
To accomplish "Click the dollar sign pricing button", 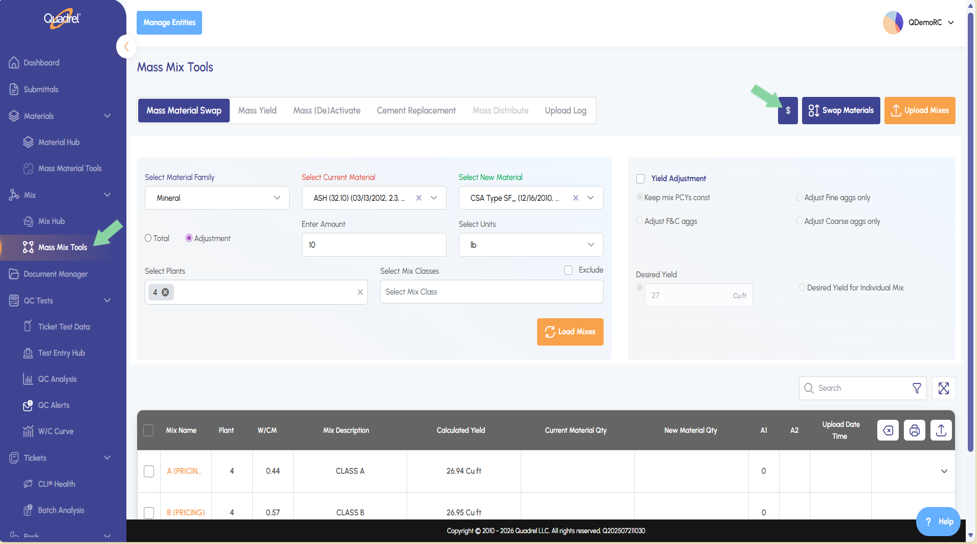I will point(788,110).
